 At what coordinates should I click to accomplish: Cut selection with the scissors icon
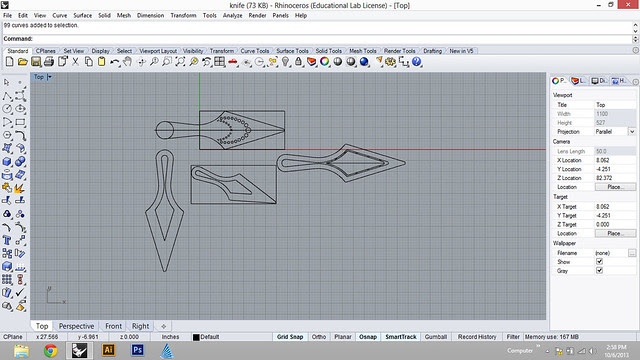click(76, 62)
